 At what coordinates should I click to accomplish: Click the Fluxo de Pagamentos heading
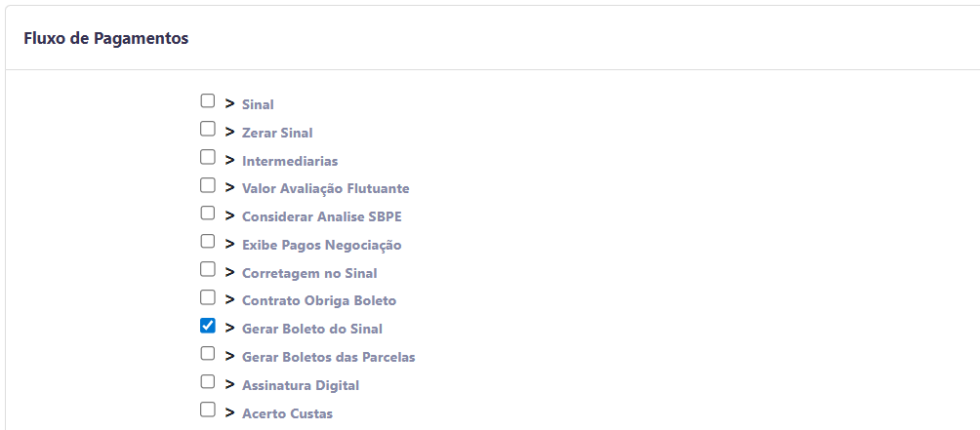(x=106, y=39)
